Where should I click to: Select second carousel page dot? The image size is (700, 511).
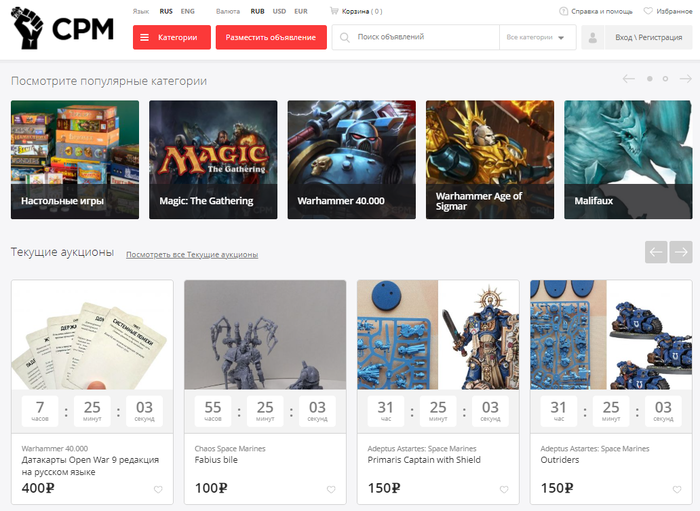pyautogui.click(x=665, y=79)
